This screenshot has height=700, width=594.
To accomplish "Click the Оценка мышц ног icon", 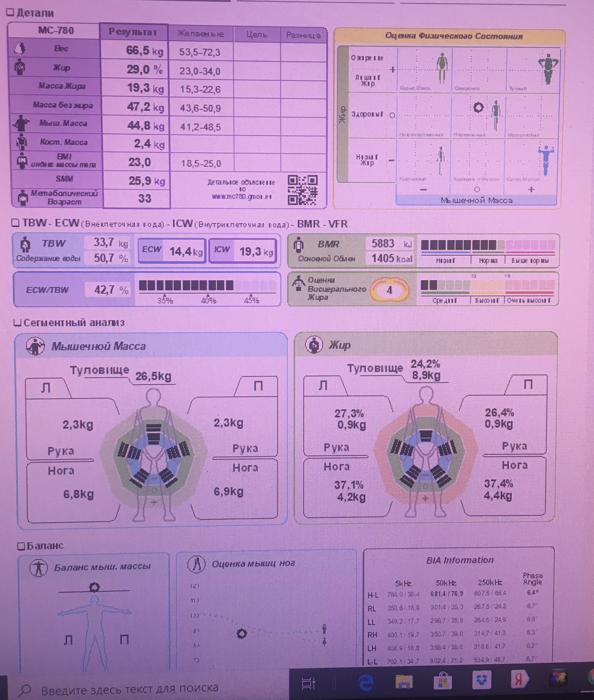I will (x=196, y=564).
